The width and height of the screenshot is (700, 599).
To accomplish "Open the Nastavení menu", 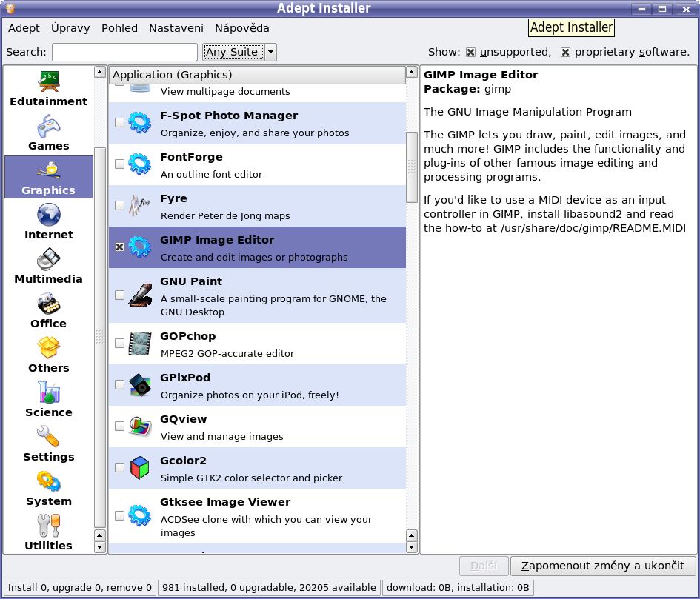I will [x=176, y=28].
